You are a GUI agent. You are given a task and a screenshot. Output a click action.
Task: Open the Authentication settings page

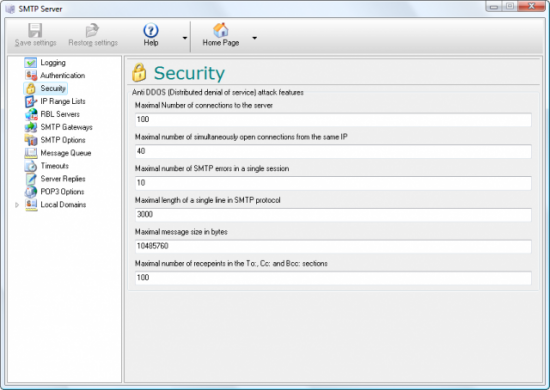coord(62,75)
